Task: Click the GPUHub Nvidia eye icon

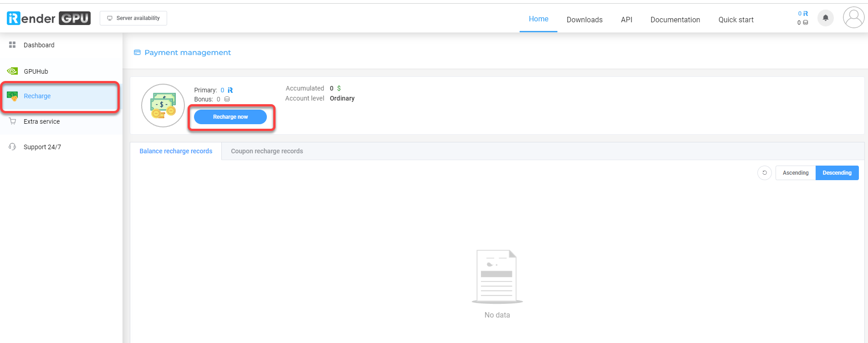Action: coord(12,71)
